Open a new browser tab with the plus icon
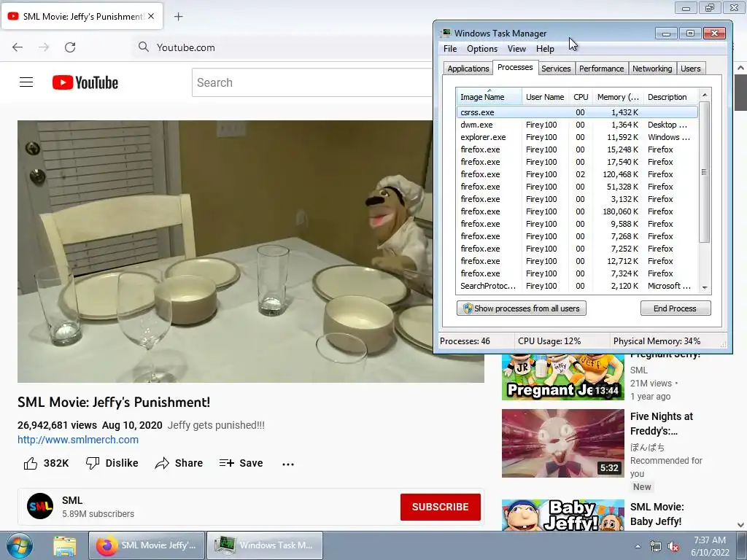 click(x=178, y=17)
